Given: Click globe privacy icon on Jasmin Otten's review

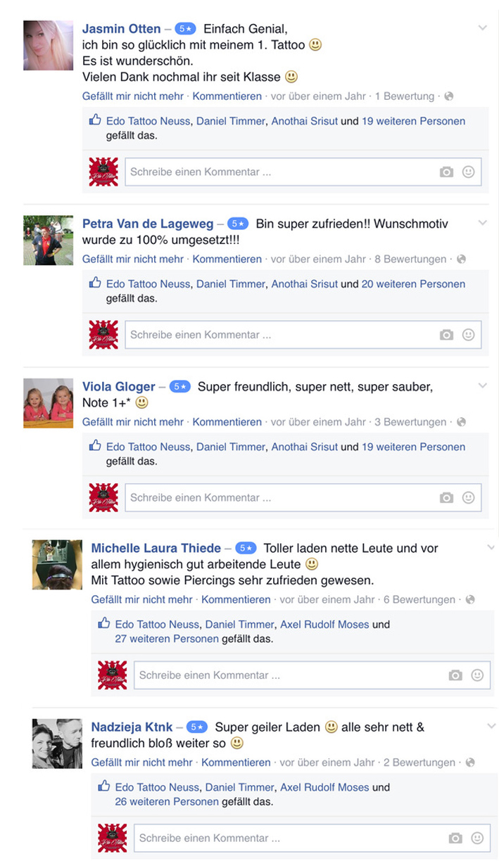Looking at the screenshot, I should tap(449, 96).
